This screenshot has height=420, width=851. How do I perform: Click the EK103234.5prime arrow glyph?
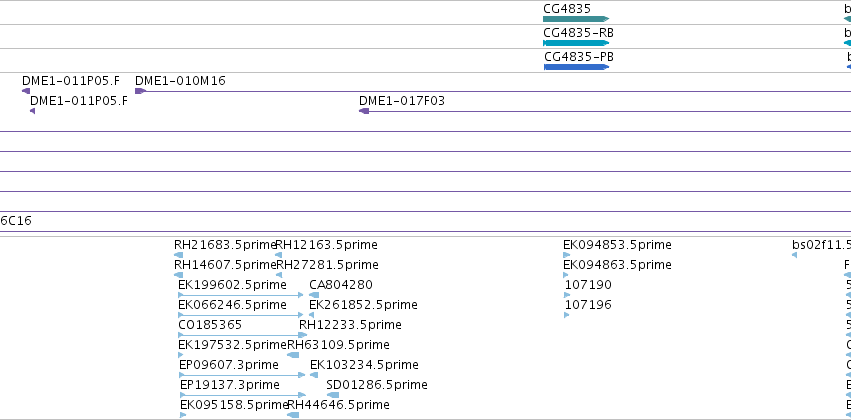[x=314, y=375]
